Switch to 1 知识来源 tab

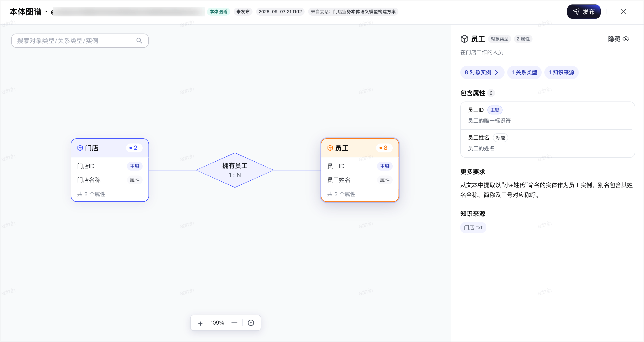pos(561,72)
